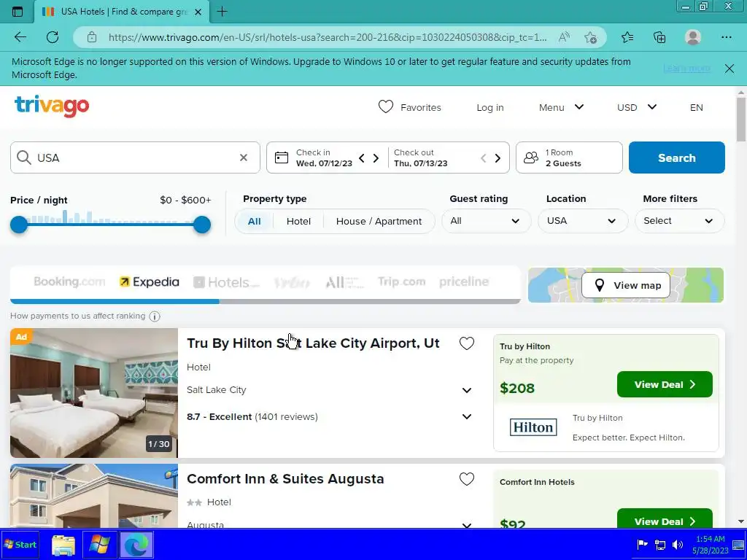This screenshot has height=560, width=747.
Task: Open the Location USA dropdown
Action: (x=583, y=221)
